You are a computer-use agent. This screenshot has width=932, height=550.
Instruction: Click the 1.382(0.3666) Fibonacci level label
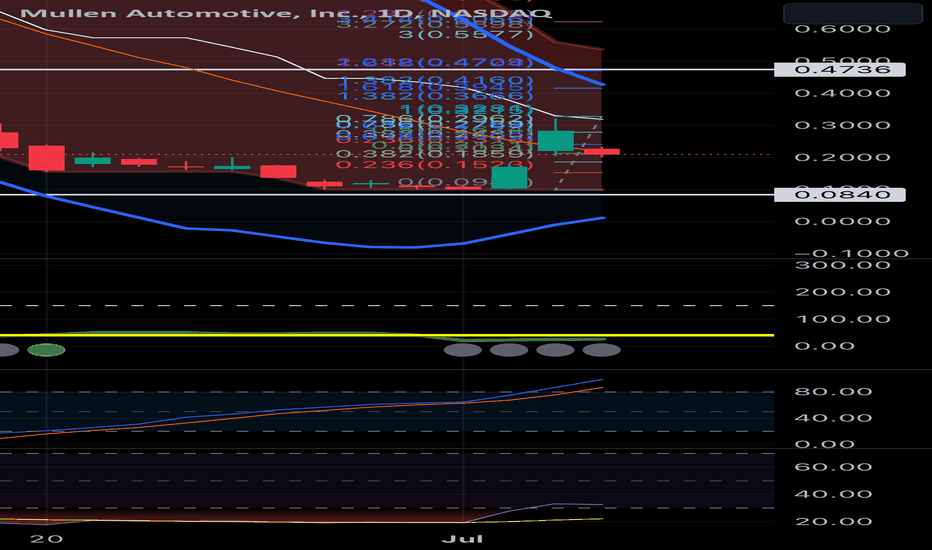(434, 96)
